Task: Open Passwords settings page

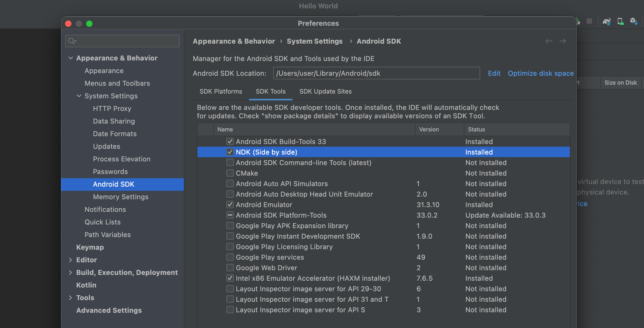Action: click(110, 172)
